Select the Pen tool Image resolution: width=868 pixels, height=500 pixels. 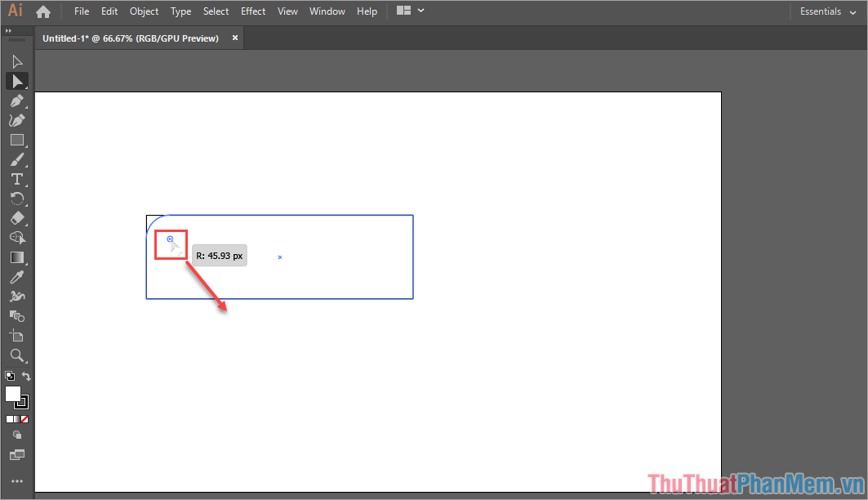[x=16, y=100]
